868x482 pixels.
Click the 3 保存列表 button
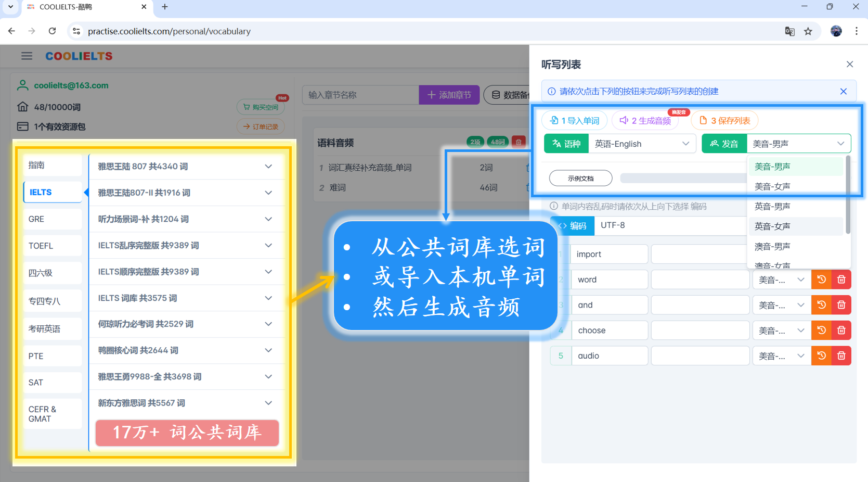tap(724, 121)
